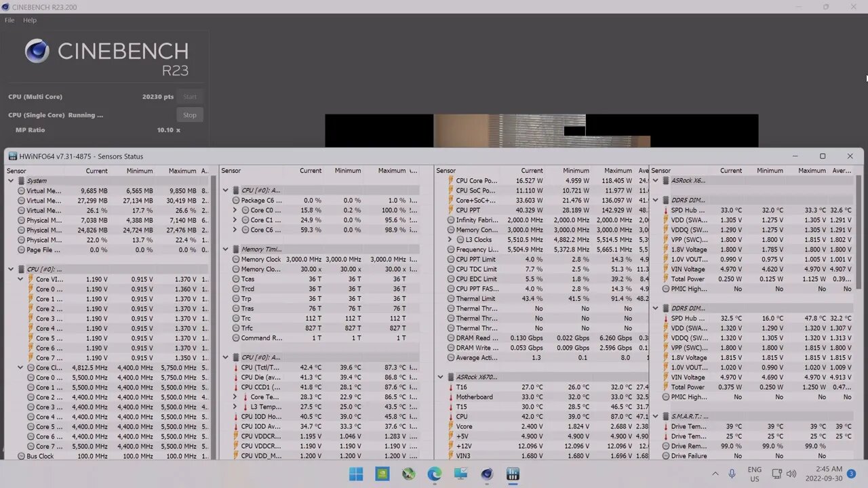
Task: Click the lightning icon beside Core 0 voltage row
Action: [x=30, y=289]
